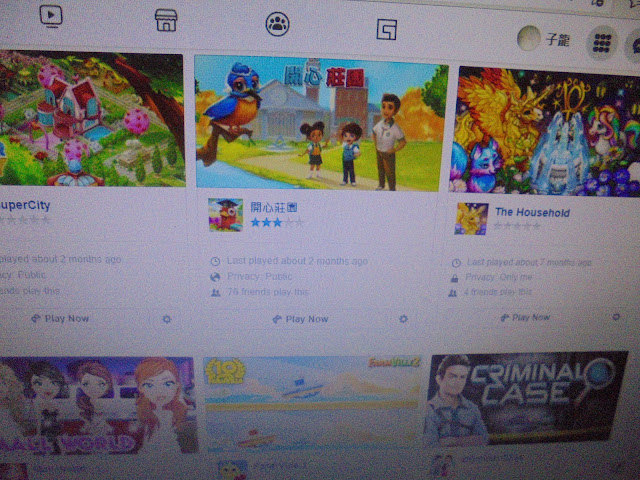Click the clock icon under 開心莊園
The height and width of the screenshot is (480, 640).
click(215, 262)
